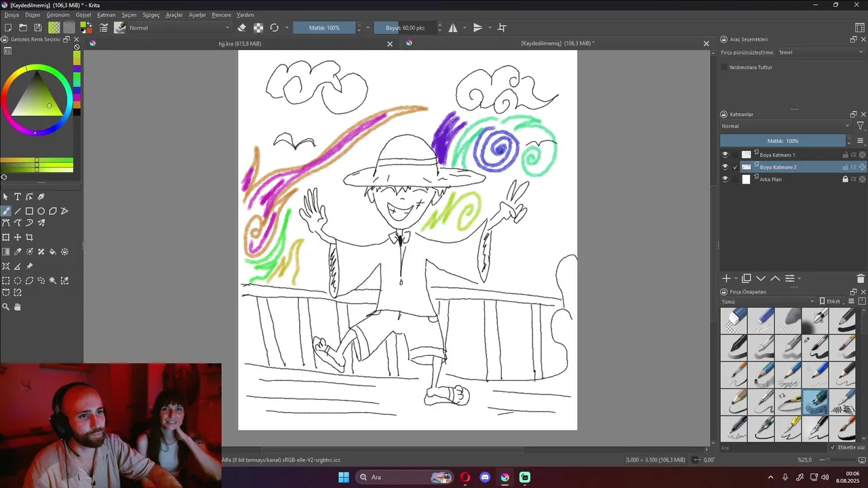Click the Save floppy disk icon
This screenshot has width=868, height=488.
[x=38, y=28]
